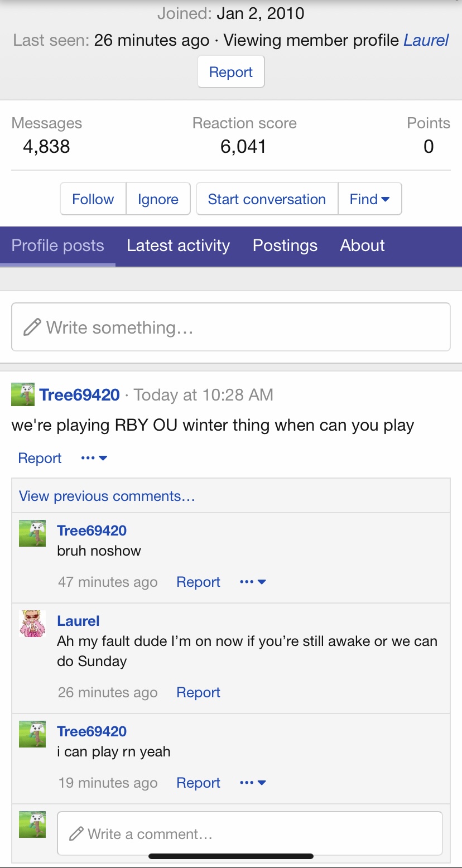Select the About tab

[363, 245]
